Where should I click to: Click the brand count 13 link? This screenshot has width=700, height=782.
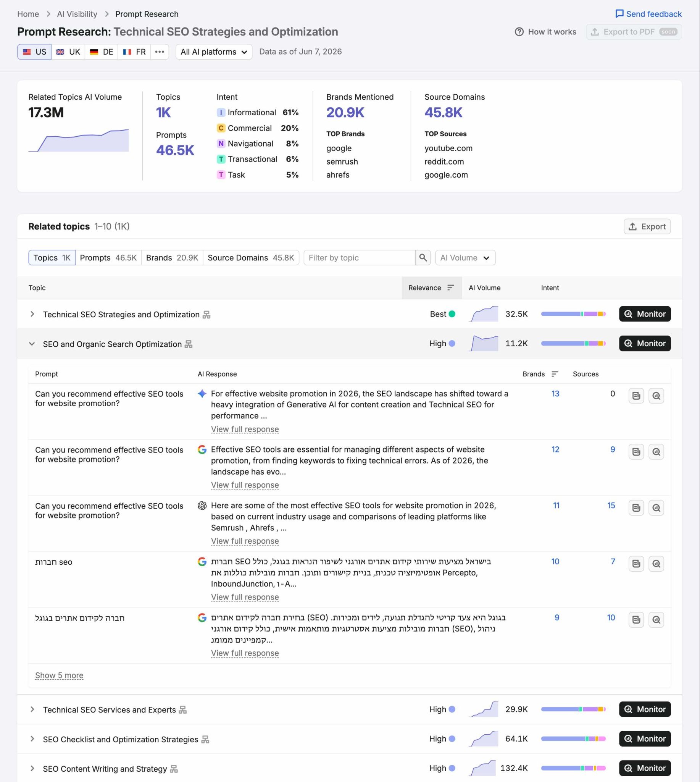(x=555, y=394)
